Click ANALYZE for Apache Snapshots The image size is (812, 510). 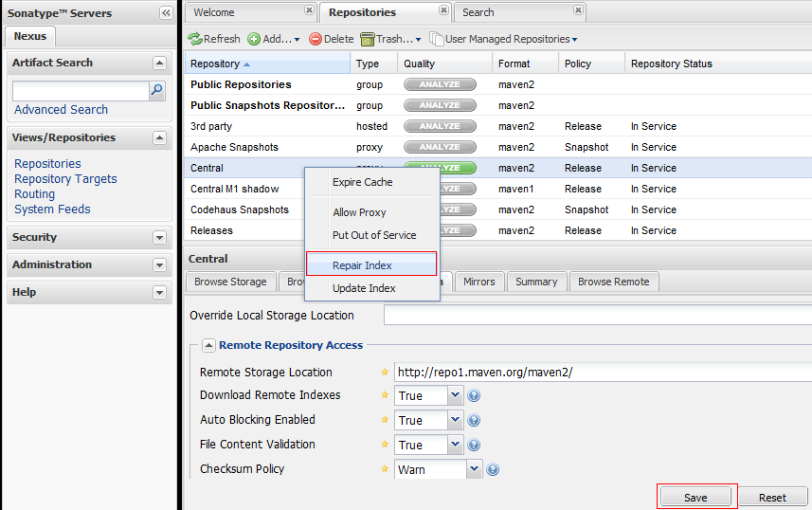[x=440, y=147]
